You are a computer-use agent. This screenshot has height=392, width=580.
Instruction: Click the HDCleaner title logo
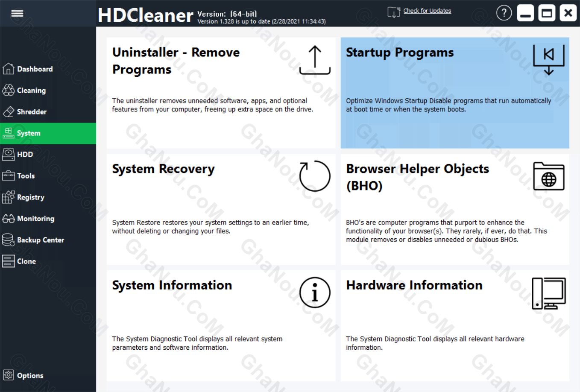[145, 15]
